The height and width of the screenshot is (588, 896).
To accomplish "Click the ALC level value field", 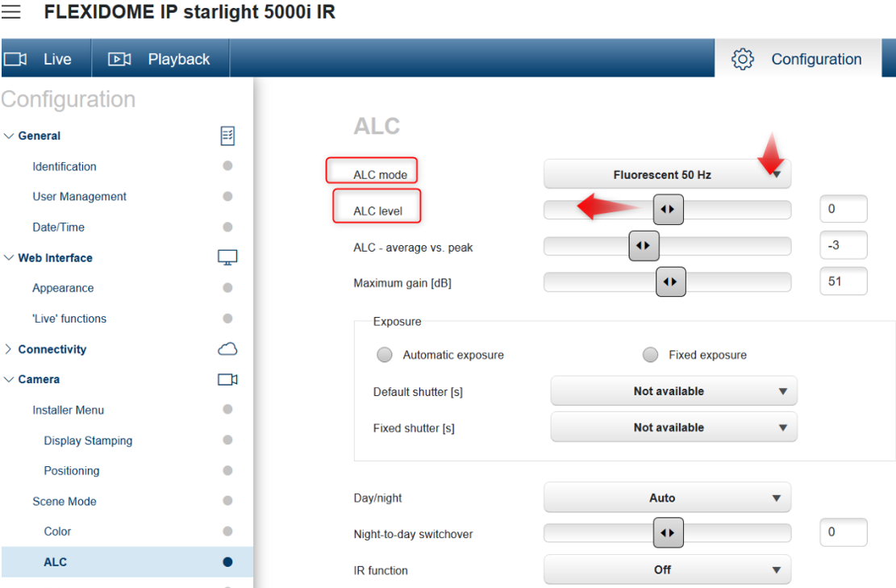I will click(844, 209).
